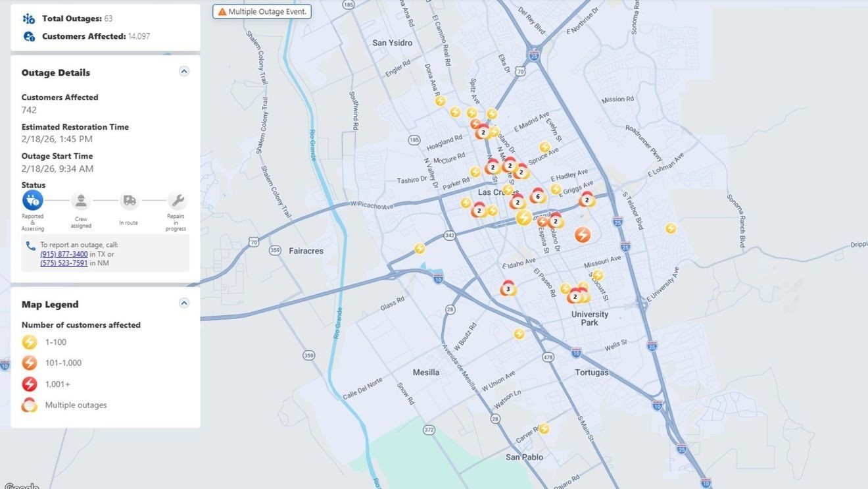
Task: Click the Multiple outages legend icon
Action: coord(30,405)
